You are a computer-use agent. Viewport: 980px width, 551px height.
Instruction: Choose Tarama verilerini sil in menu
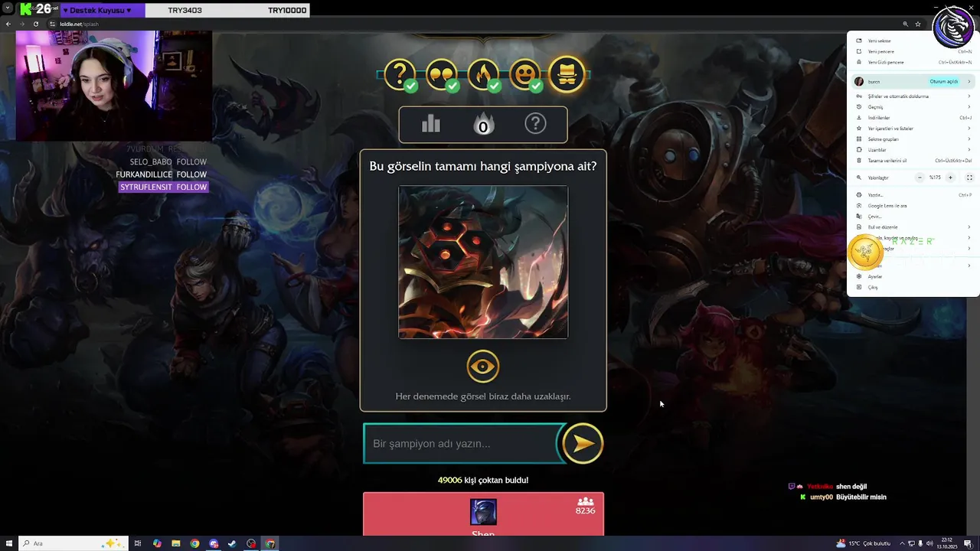coord(913,161)
